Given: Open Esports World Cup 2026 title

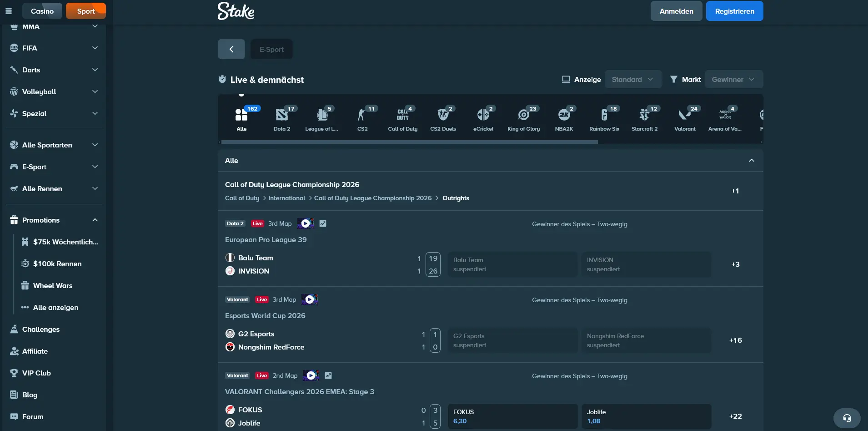Looking at the screenshot, I should [x=265, y=315].
